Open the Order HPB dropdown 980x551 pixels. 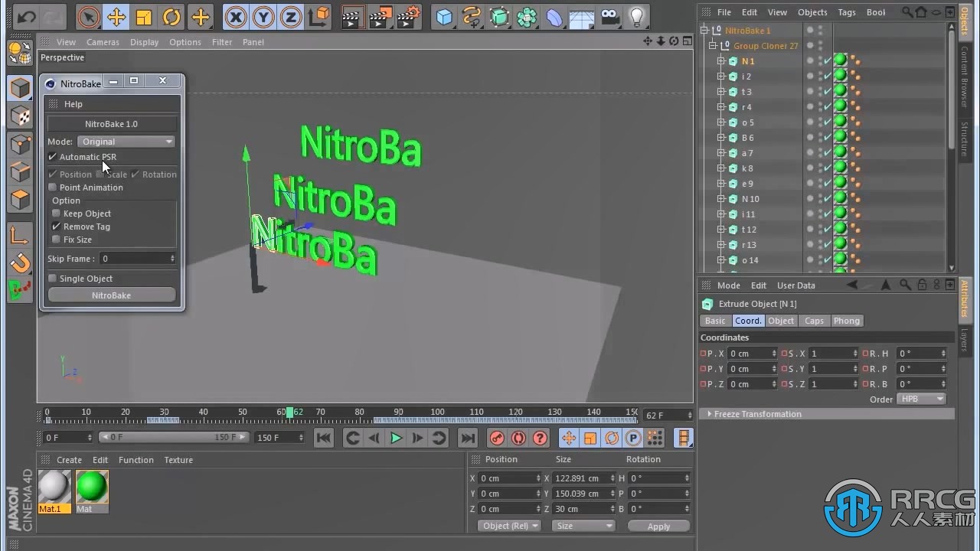pos(922,399)
